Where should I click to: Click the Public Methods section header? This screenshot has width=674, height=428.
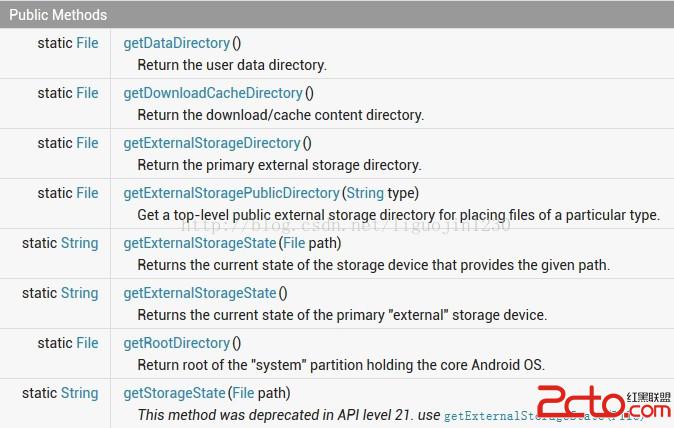[58, 15]
